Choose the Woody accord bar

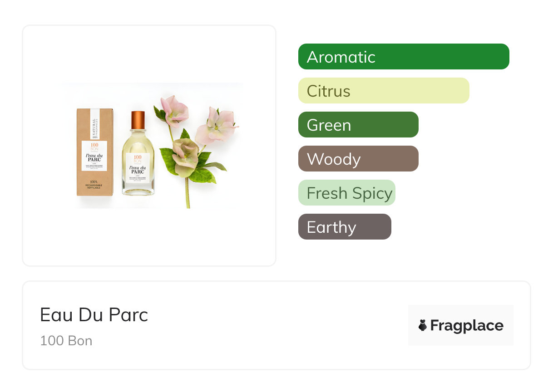[358, 159]
